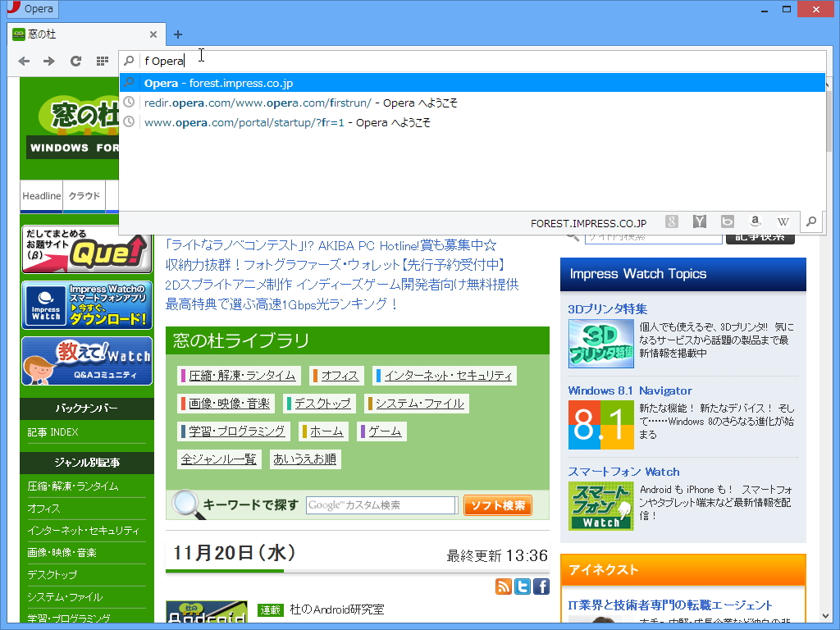Select the Wikipedia search engine icon
The height and width of the screenshot is (630, 840).
tap(783, 221)
